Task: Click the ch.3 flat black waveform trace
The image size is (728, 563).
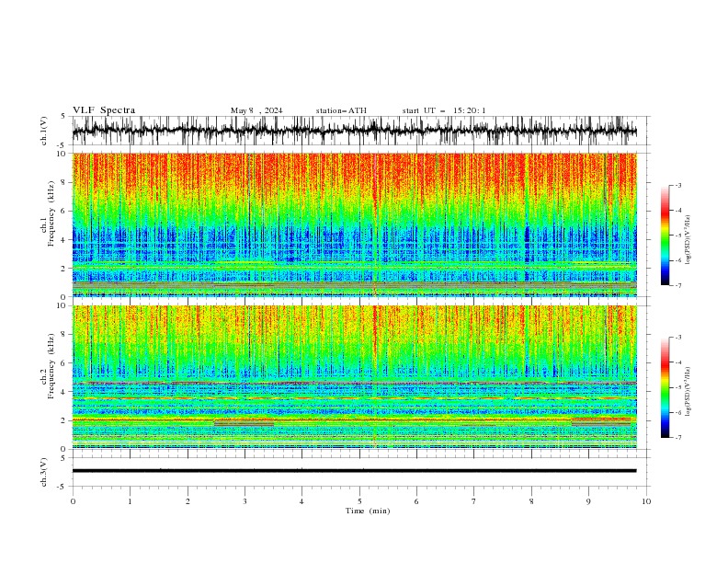Action: coord(354,471)
